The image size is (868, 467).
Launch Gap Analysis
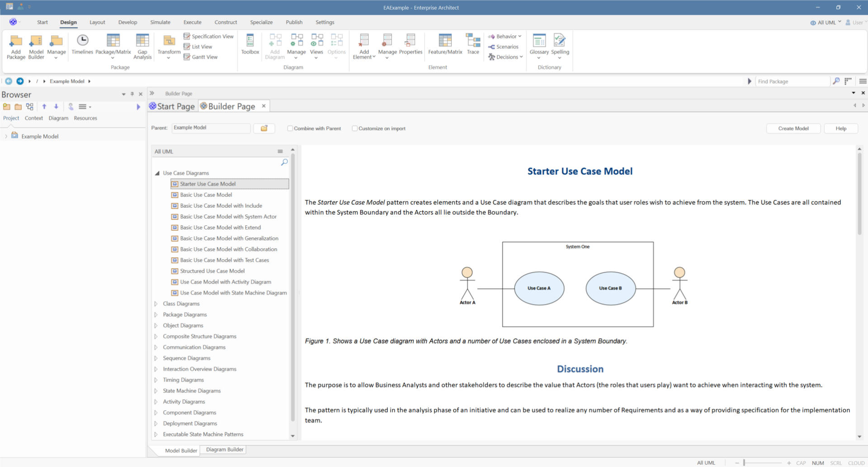[142, 47]
